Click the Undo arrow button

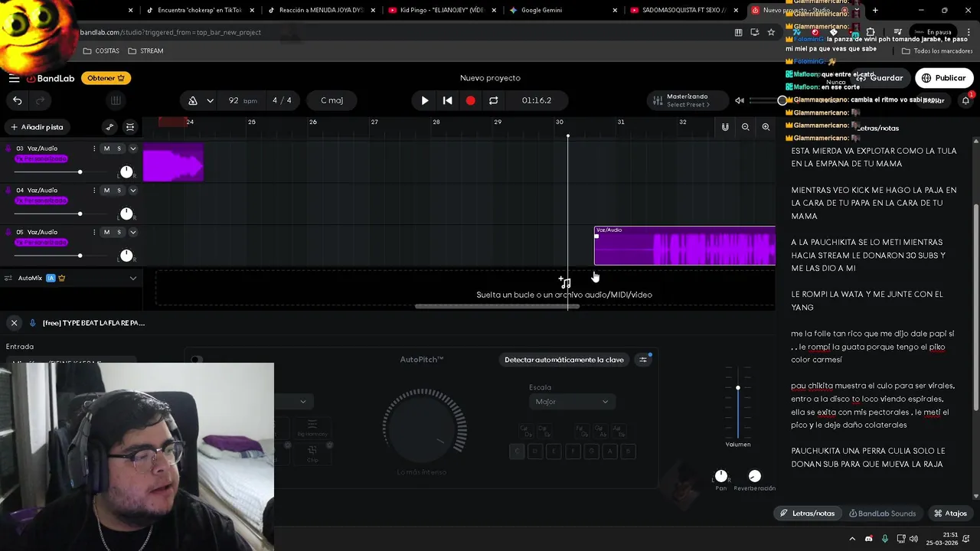tap(17, 100)
